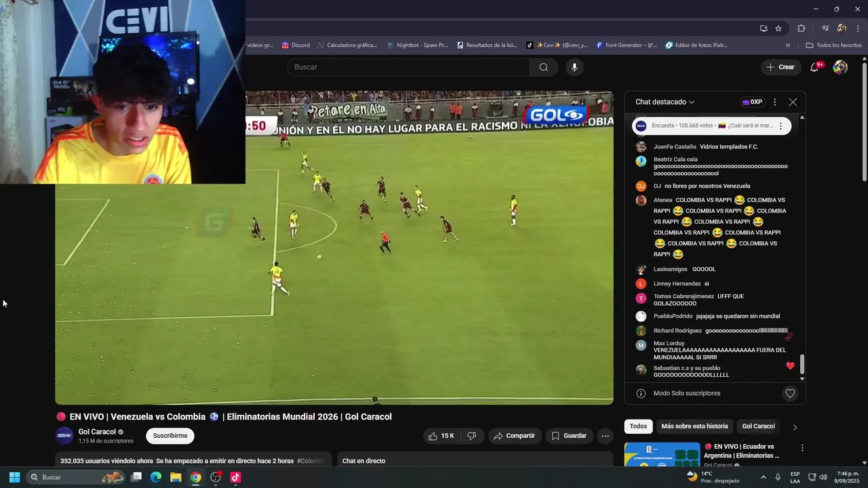Bookmark this page with the star icon

pos(778,28)
